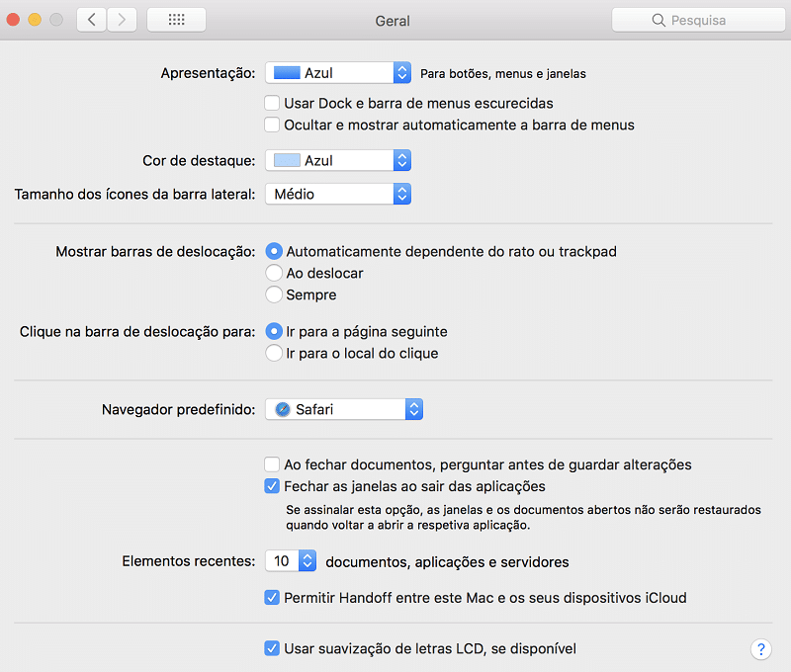Screen dimensions: 791x672
Task: Click the Safari compass icon
Action: pyautogui.click(x=283, y=409)
